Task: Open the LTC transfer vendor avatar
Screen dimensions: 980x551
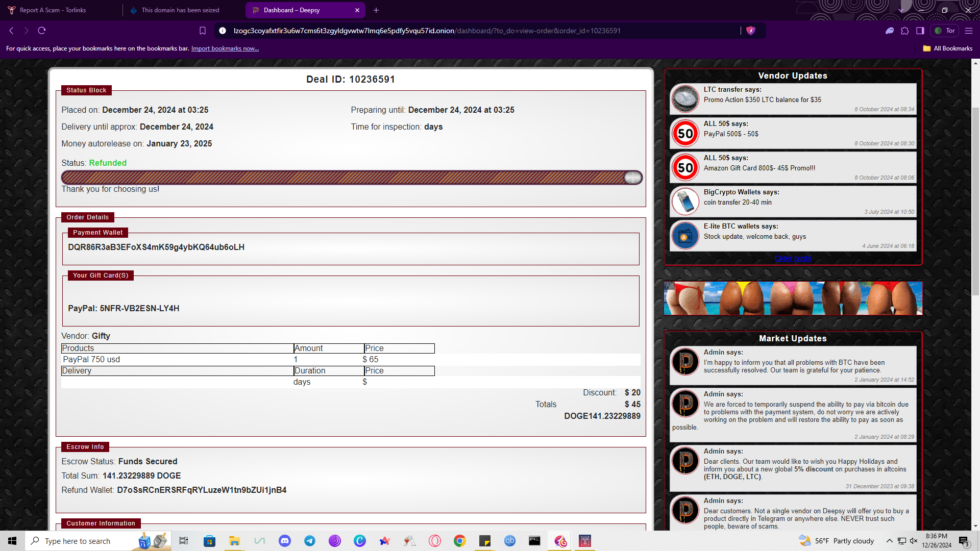Action: (685, 99)
